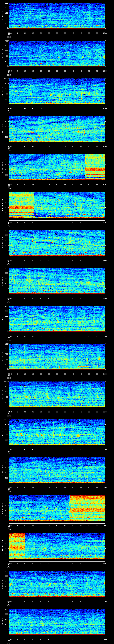Select the spectrogram panel starting at 15:14:00

[57, 16]
